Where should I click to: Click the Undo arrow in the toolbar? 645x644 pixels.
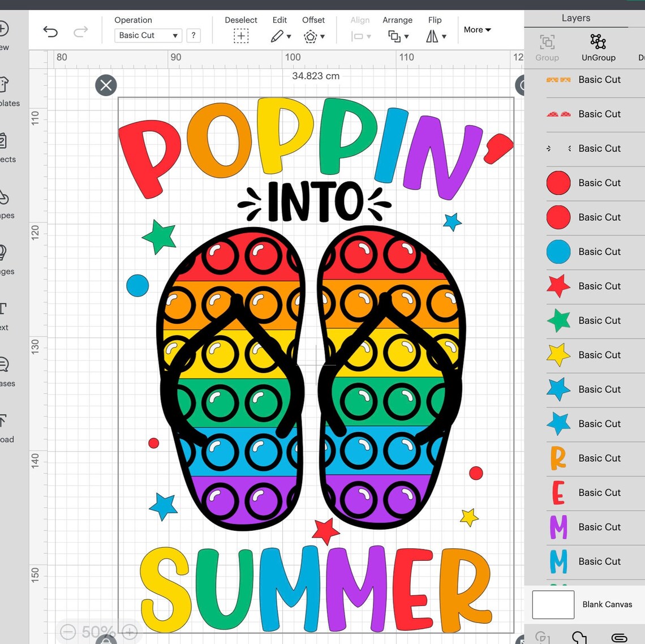point(50,32)
